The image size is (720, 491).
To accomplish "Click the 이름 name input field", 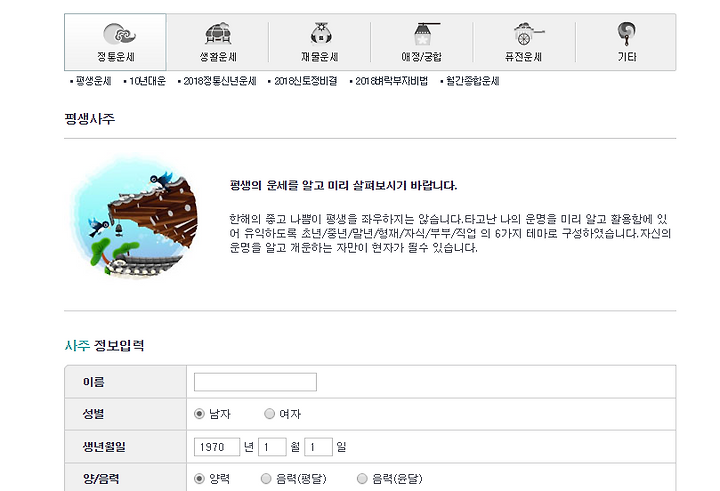I will click(255, 382).
